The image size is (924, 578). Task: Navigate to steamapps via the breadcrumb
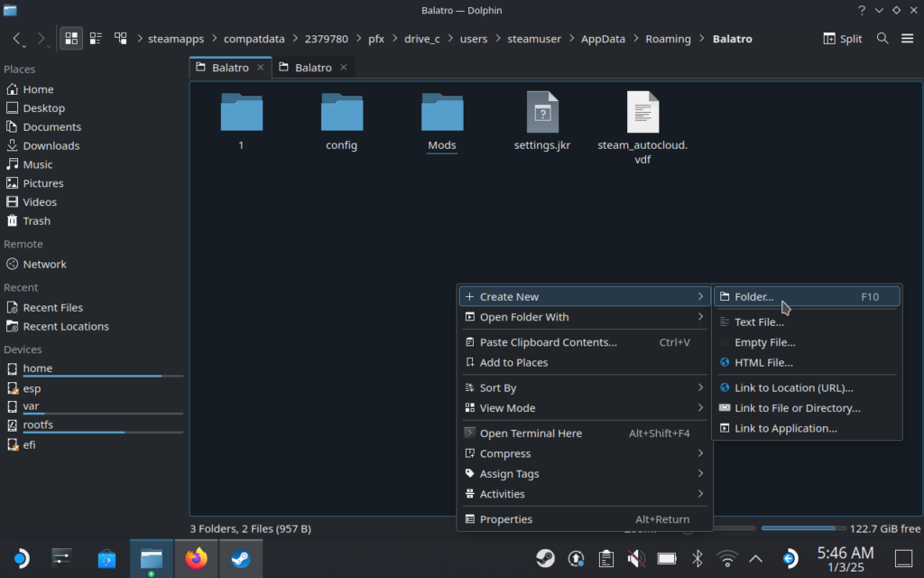pyautogui.click(x=176, y=39)
